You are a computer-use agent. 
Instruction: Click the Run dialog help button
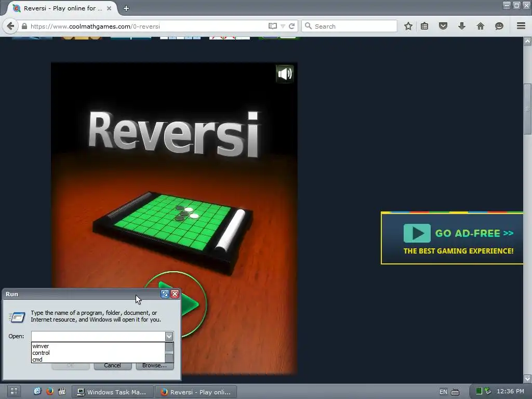pyautogui.click(x=165, y=294)
